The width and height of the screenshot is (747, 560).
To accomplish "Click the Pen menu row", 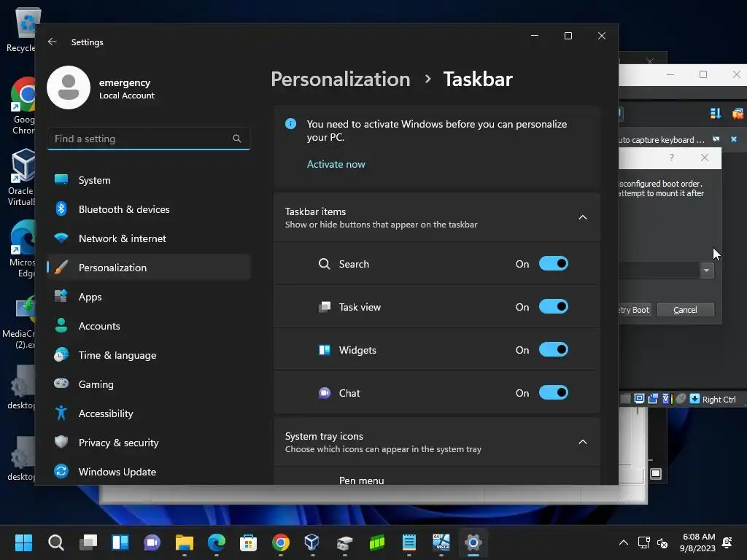I will [x=437, y=476].
